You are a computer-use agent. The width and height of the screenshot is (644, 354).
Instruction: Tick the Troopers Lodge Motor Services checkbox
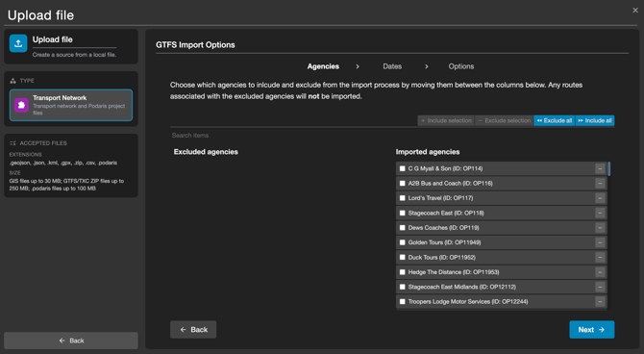pos(402,302)
